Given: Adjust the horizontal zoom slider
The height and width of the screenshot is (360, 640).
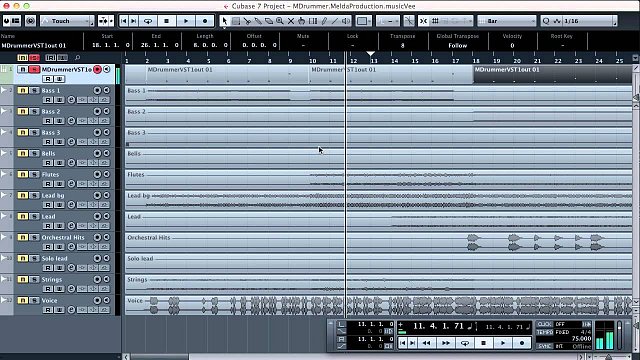Looking at the screenshot, I should pos(608,357).
